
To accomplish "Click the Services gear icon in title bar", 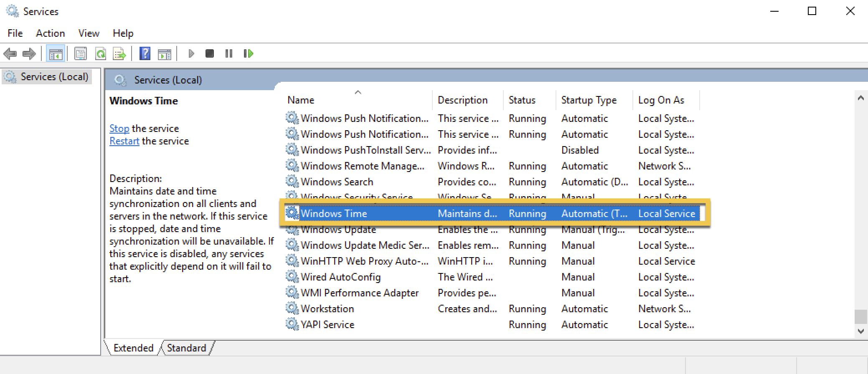I will coord(12,11).
